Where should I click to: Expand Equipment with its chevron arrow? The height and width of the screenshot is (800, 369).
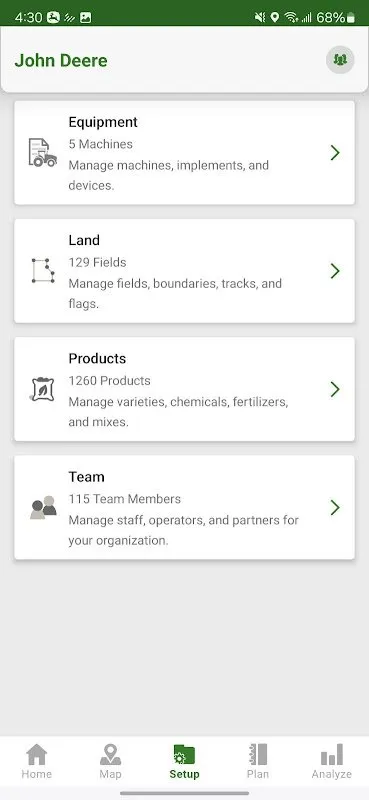point(335,153)
